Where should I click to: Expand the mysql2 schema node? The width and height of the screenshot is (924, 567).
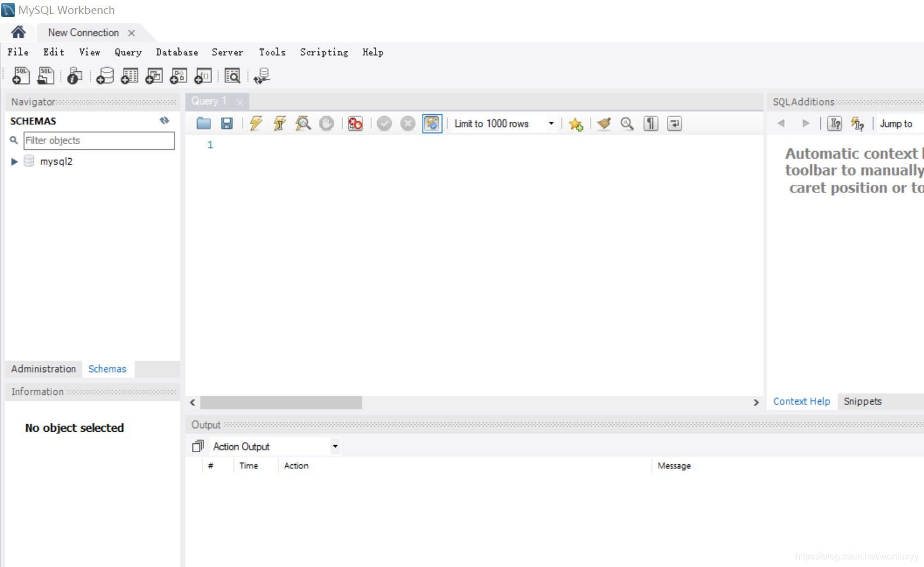pyautogui.click(x=15, y=162)
